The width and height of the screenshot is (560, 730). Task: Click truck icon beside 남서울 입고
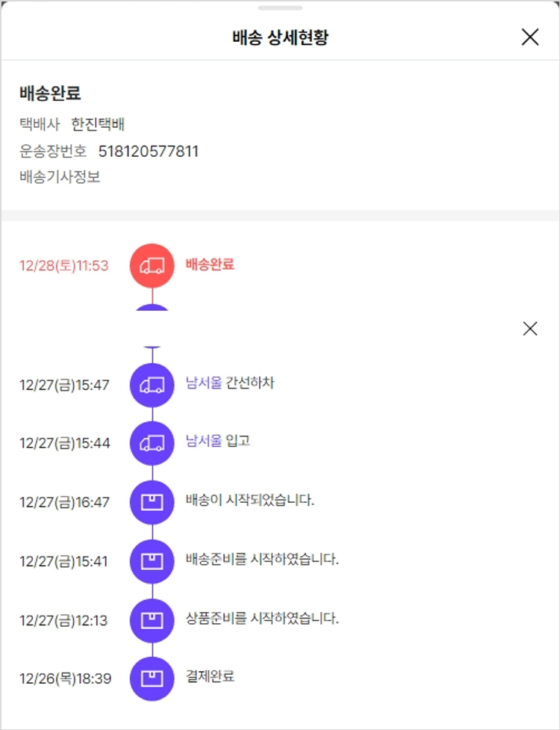[x=152, y=442]
